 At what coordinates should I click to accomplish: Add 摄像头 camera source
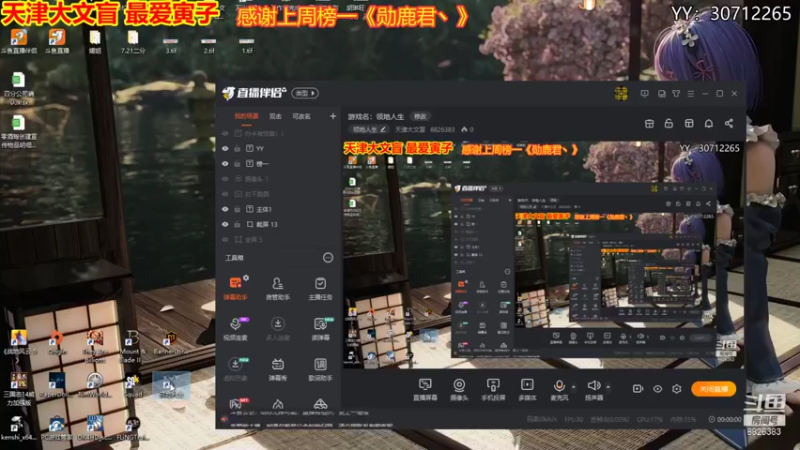tap(459, 390)
